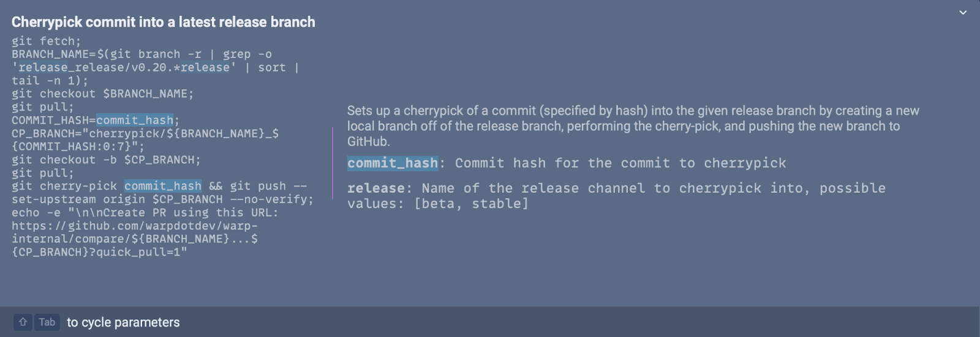
Task: Click 'Commit hash for the commit to cherrypick' text
Action: coord(620,163)
